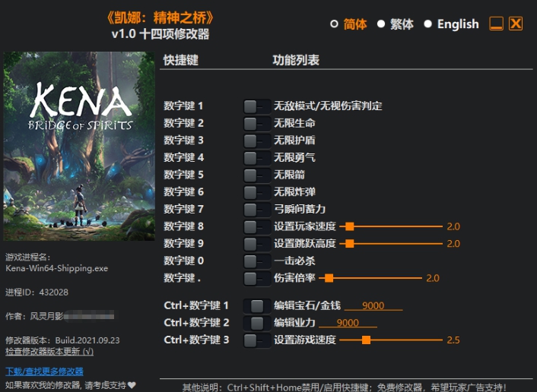
Task: Click the 功能列表 column header
Action: pyautogui.click(x=296, y=60)
